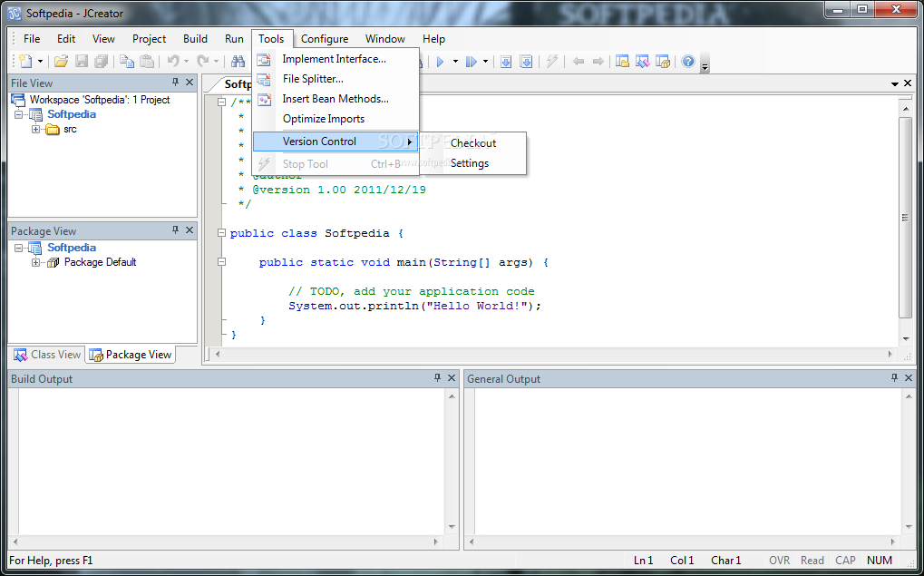Close the File View panel

tap(190, 83)
